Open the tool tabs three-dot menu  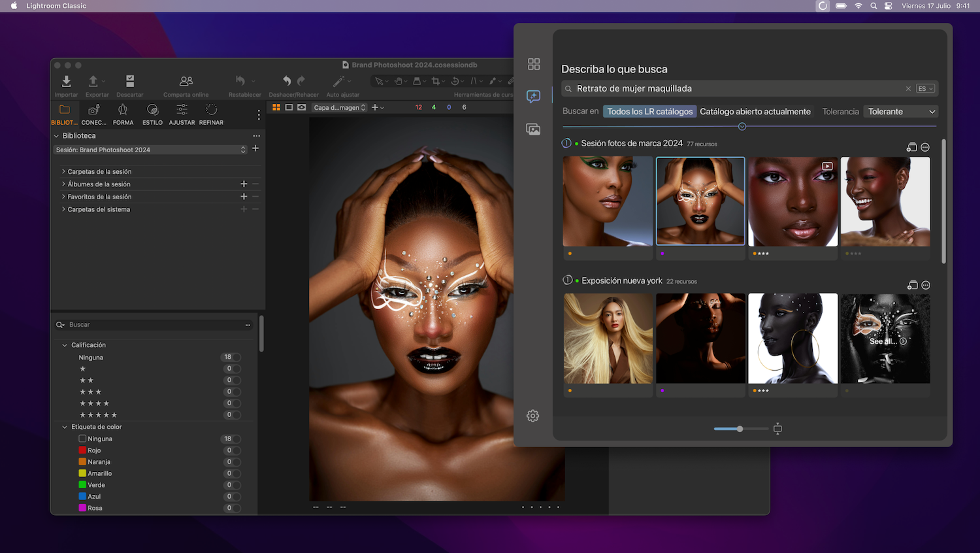[259, 115]
